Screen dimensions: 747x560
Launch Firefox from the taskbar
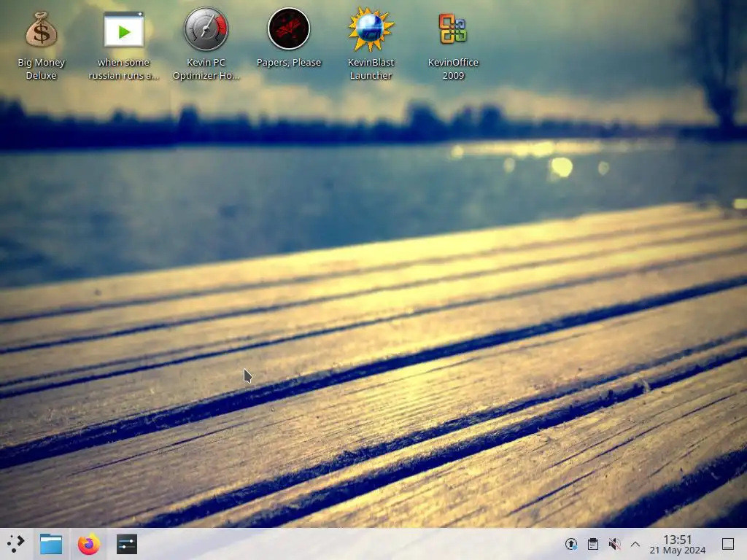pos(89,544)
